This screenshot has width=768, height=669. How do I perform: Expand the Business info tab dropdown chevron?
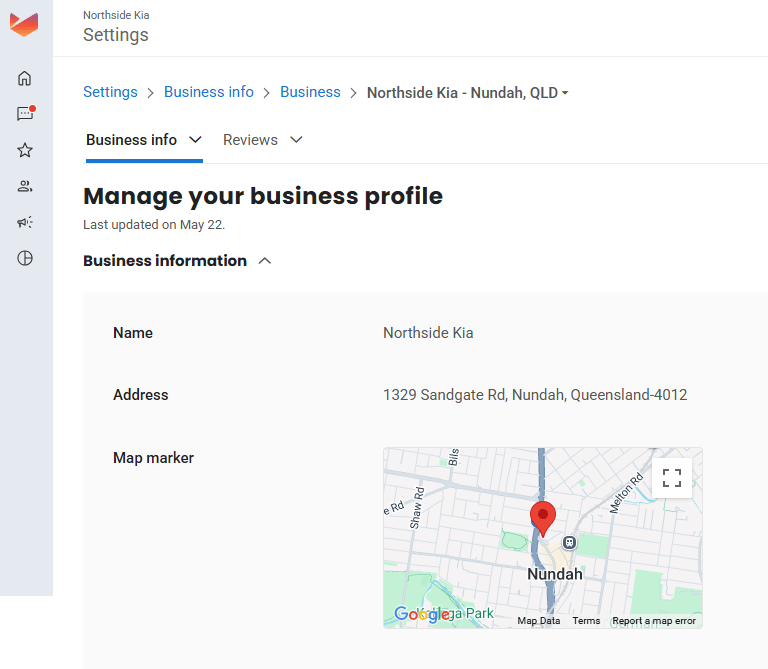[x=195, y=140]
